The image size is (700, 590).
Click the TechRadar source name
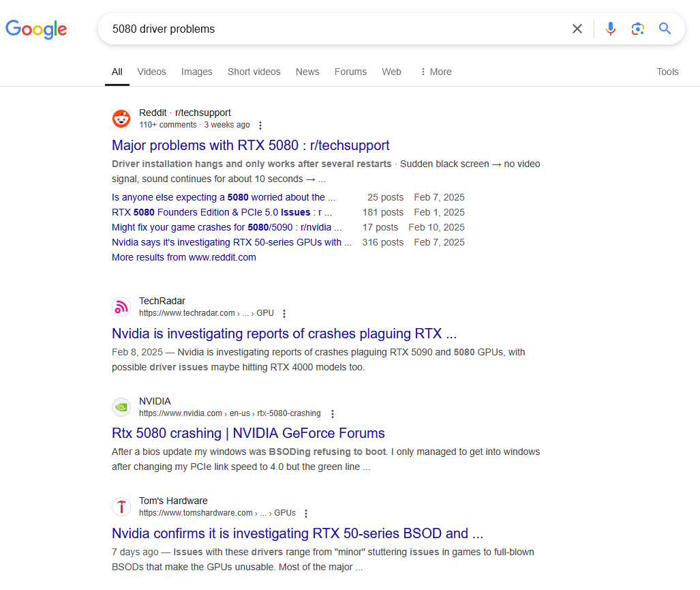(162, 301)
